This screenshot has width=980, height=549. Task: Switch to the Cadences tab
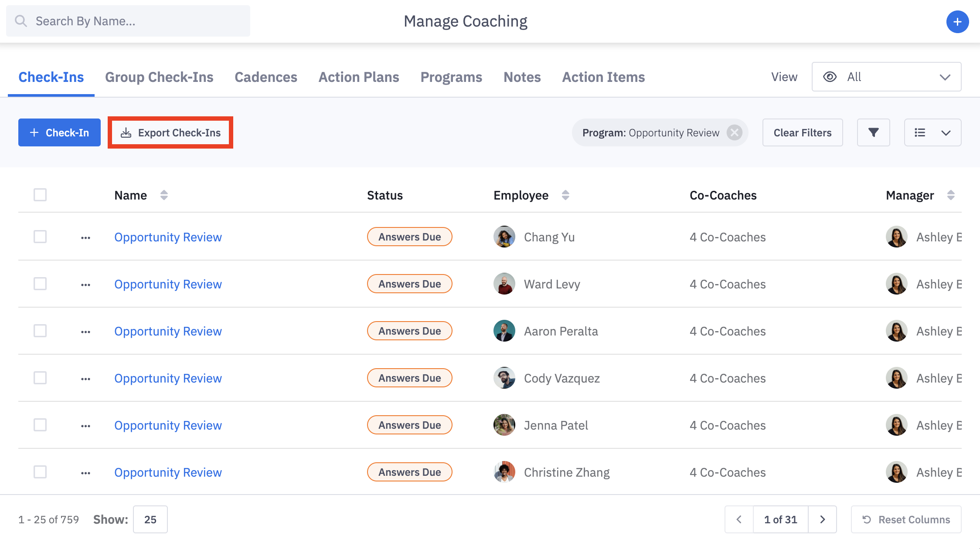coord(266,77)
